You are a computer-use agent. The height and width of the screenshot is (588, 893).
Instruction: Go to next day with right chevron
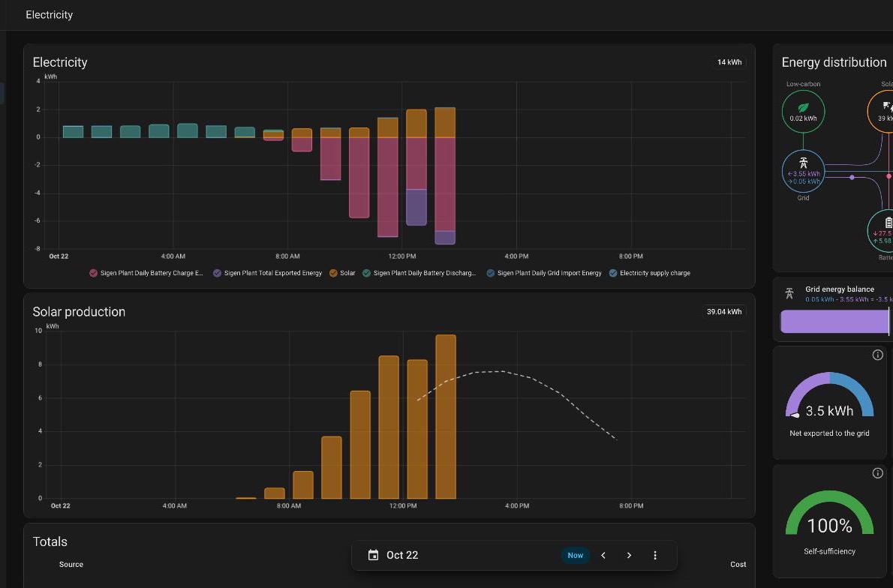pyautogui.click(x=629, y=556)
